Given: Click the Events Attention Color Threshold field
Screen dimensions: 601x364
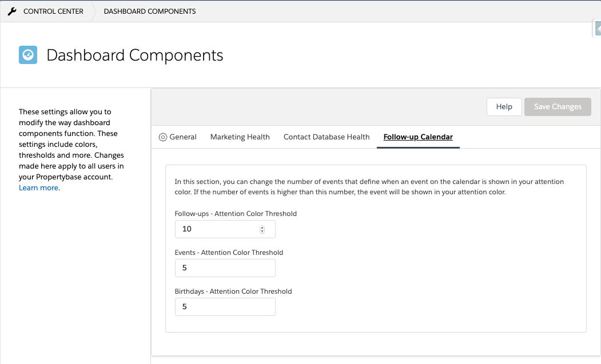Looking at the screenshot, I should point(225,267).
